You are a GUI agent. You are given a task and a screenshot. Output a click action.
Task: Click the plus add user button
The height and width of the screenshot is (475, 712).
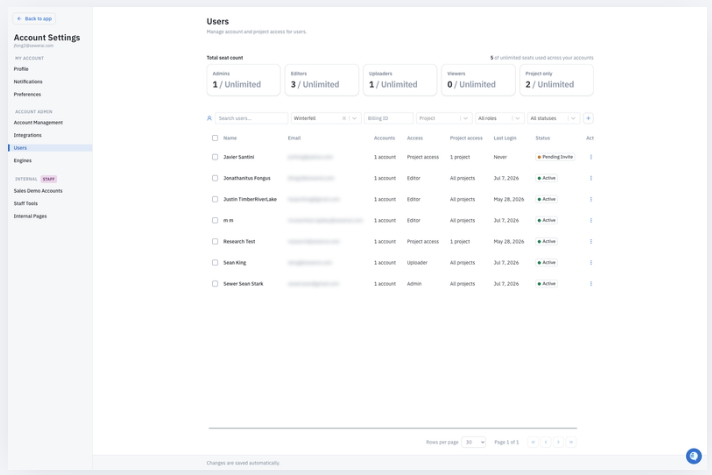click(x=588, y=118)
